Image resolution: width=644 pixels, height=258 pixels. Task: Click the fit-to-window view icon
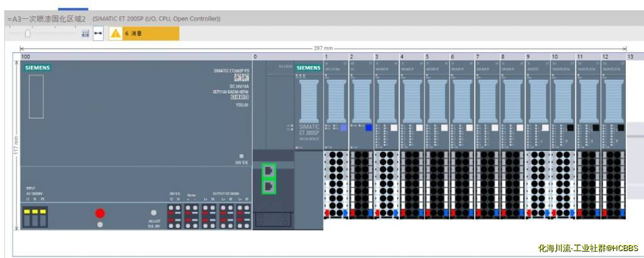point(86,34)
